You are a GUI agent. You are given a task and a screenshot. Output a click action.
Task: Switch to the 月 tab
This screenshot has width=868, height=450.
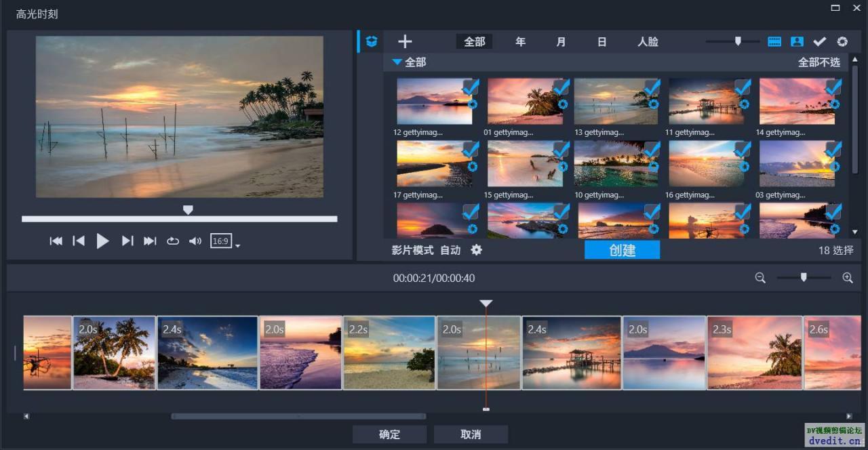point(561,41)
